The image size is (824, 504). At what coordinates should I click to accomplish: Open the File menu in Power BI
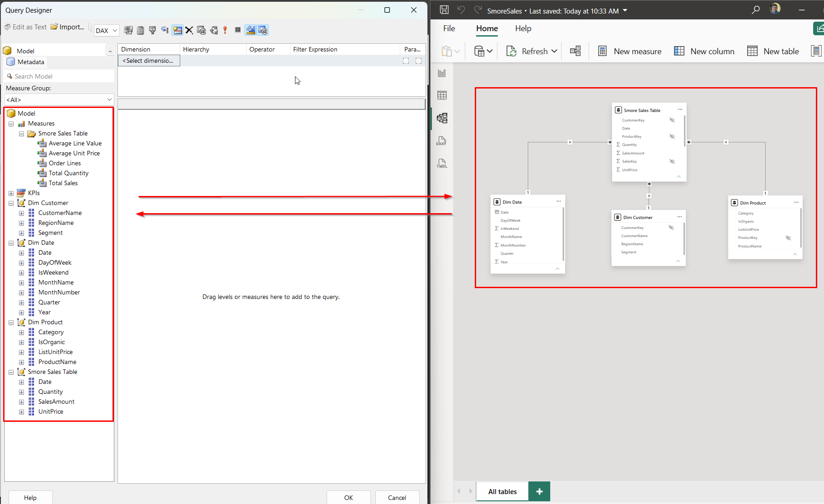pyautogui.click(x=449, y=28)
